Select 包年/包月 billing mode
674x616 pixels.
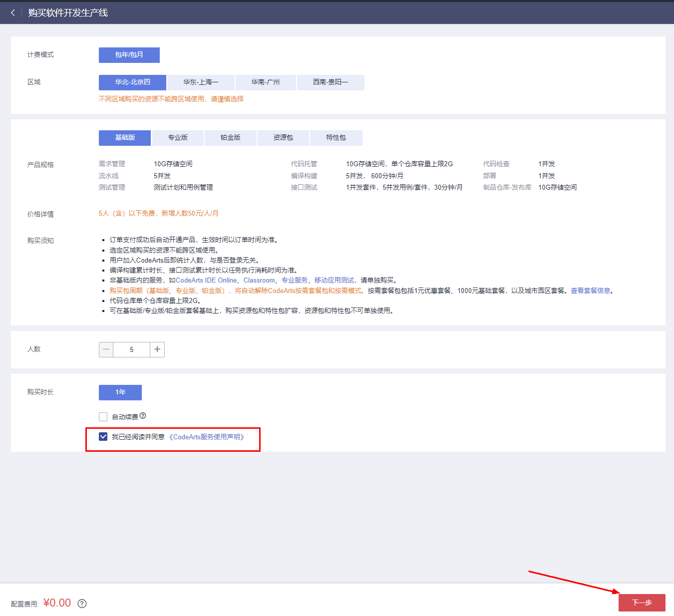click(129, 55)
